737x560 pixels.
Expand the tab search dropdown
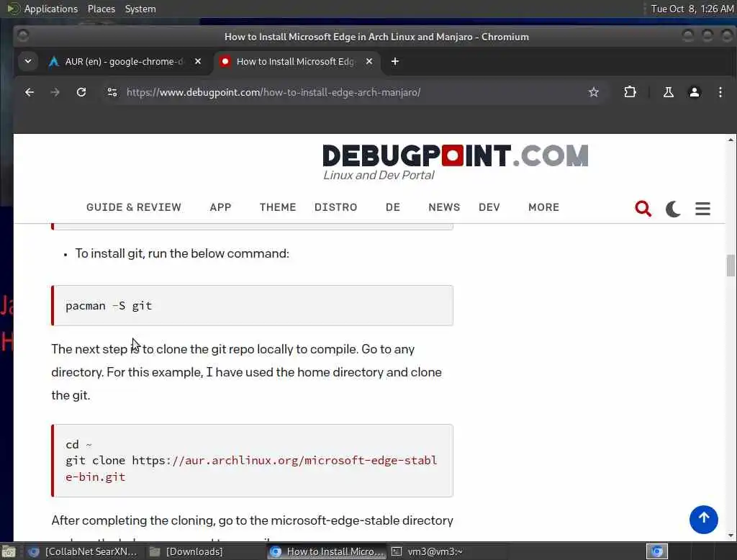click(x=28, y=62)
